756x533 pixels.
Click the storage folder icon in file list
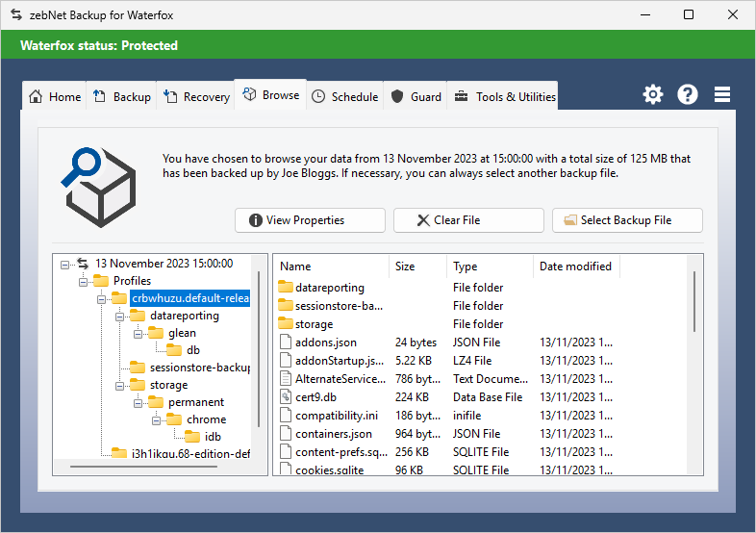point(286,324)
